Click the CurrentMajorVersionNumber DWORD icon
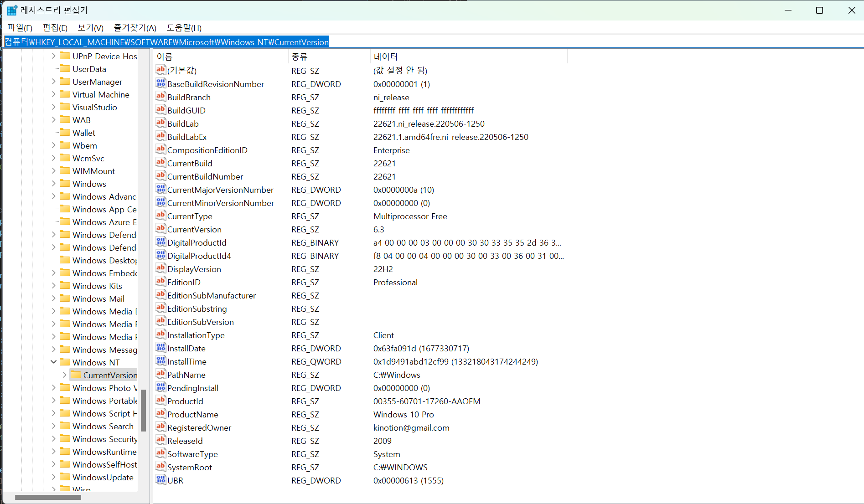The height and width of the screenshot is (504, 864). (160, 189)
